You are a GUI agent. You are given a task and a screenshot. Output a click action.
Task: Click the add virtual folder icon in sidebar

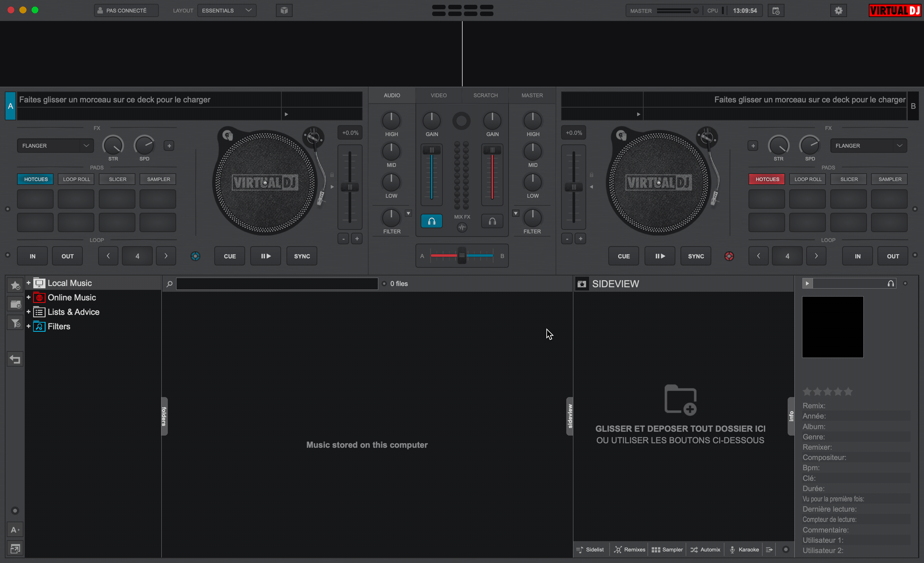[15, 304]
